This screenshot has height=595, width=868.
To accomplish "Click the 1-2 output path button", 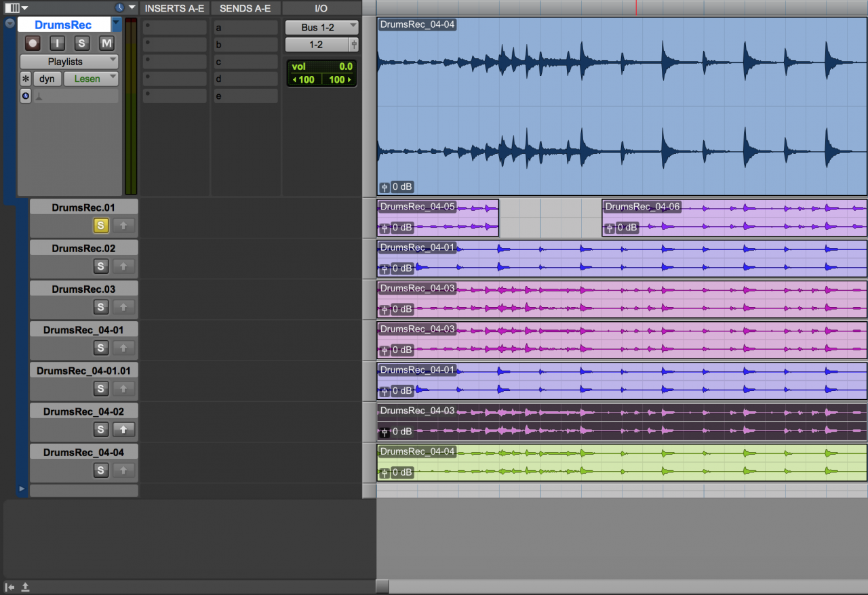I will coord(317,45).
